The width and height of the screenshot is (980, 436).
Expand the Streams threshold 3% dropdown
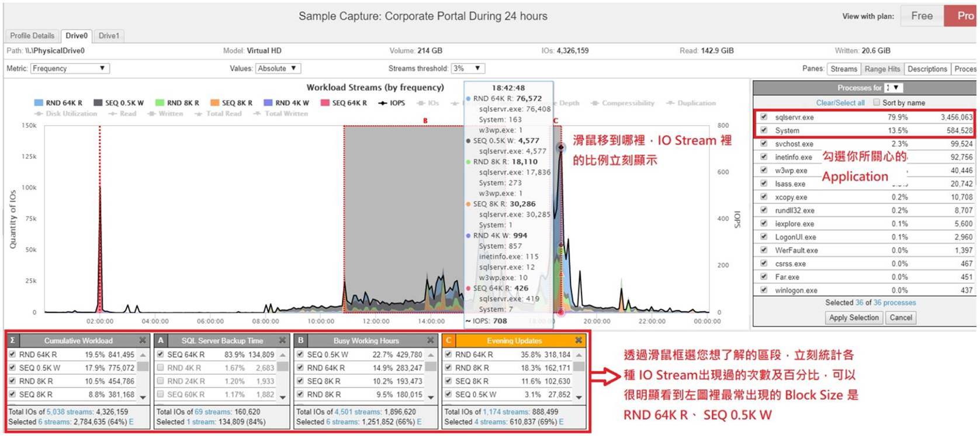(x=468, y=68)
